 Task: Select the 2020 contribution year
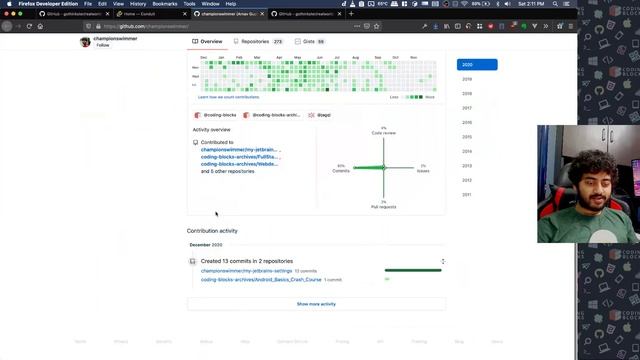(x=477, y=64)
